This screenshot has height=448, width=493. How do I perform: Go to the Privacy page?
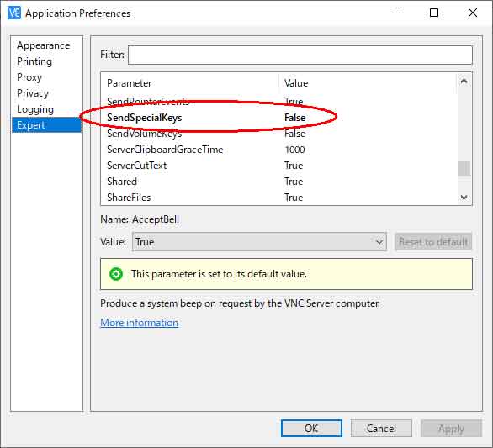click(x=33, y=93)
